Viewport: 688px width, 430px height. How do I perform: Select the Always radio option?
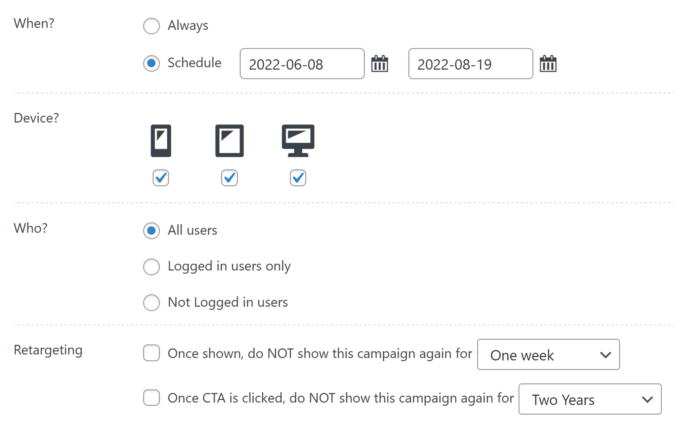(151, 26)
